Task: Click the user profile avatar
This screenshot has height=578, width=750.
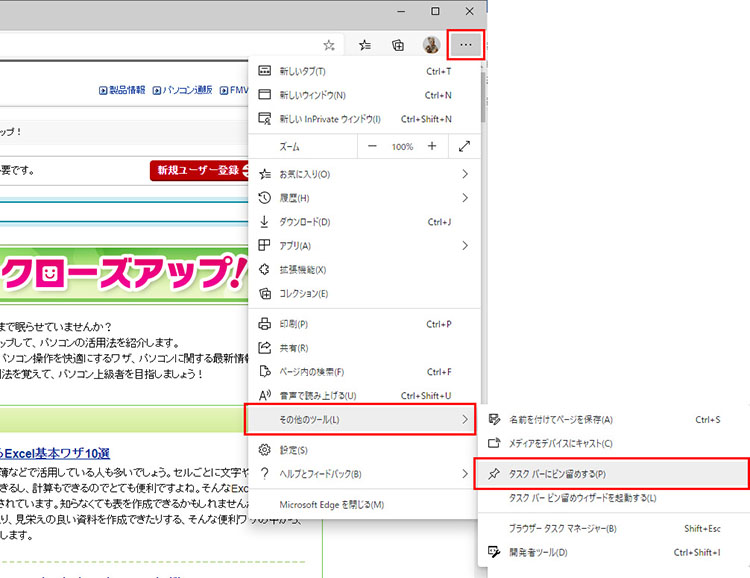Action: (x=431, y=45)
